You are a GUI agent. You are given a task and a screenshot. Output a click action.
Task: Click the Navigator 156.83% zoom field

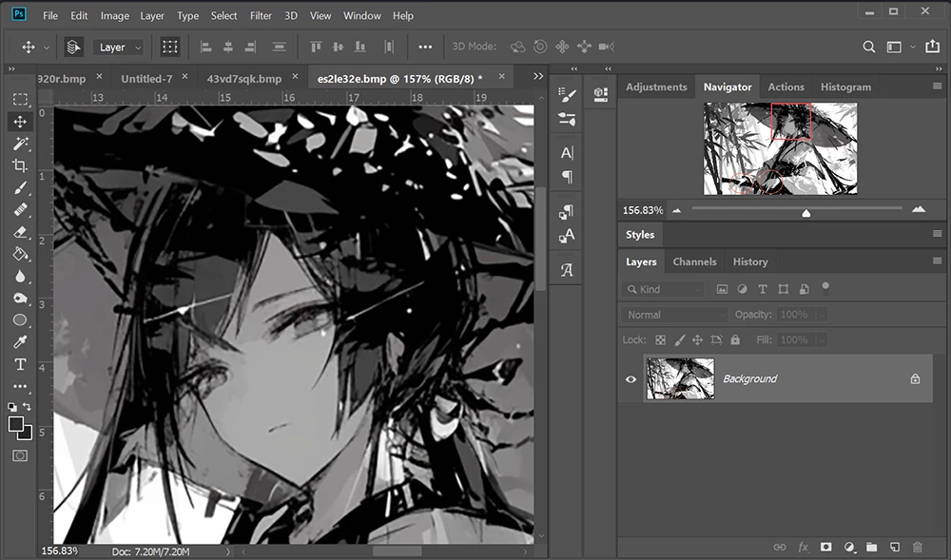[x=643, y=210]
